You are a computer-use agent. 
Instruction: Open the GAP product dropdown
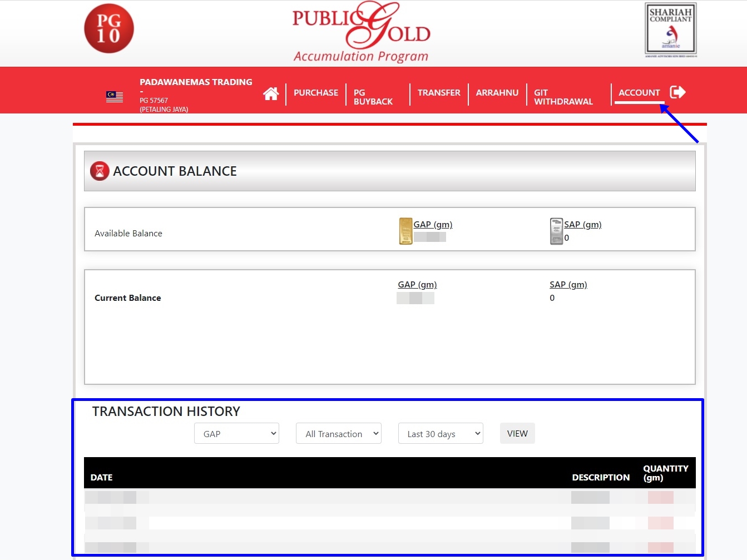pos(236,434)
